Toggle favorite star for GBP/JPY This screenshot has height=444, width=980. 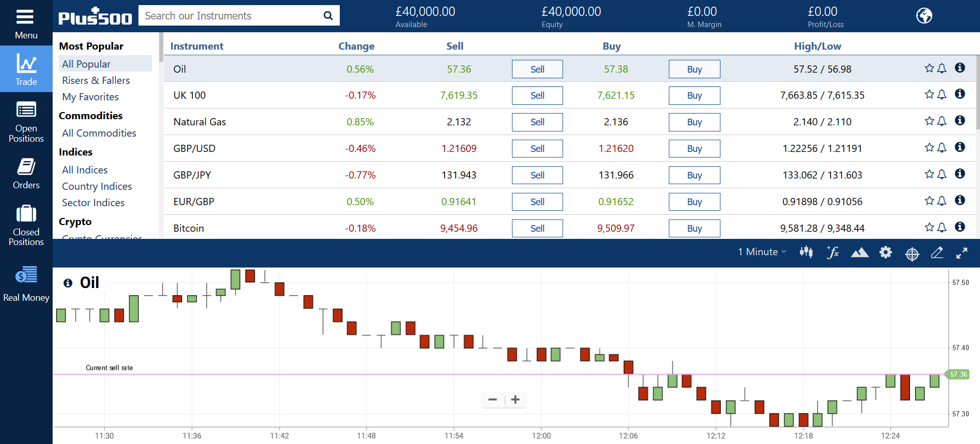pos(929,174)
